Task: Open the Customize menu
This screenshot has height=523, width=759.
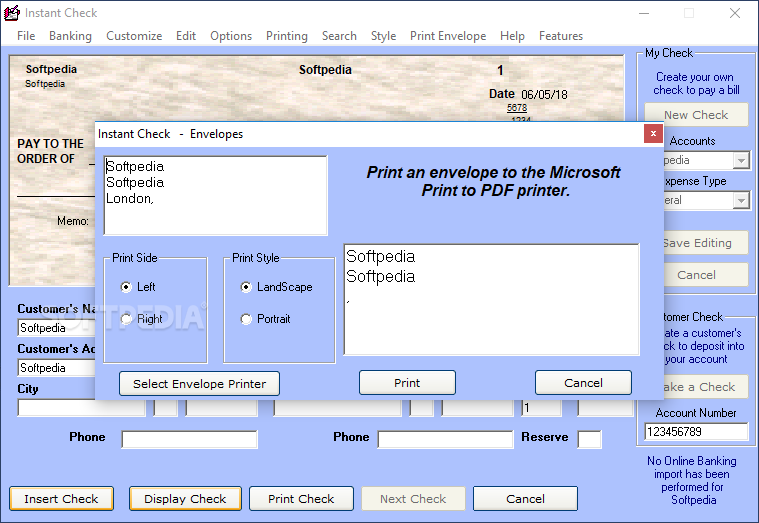Action: (x=134, y=36)
